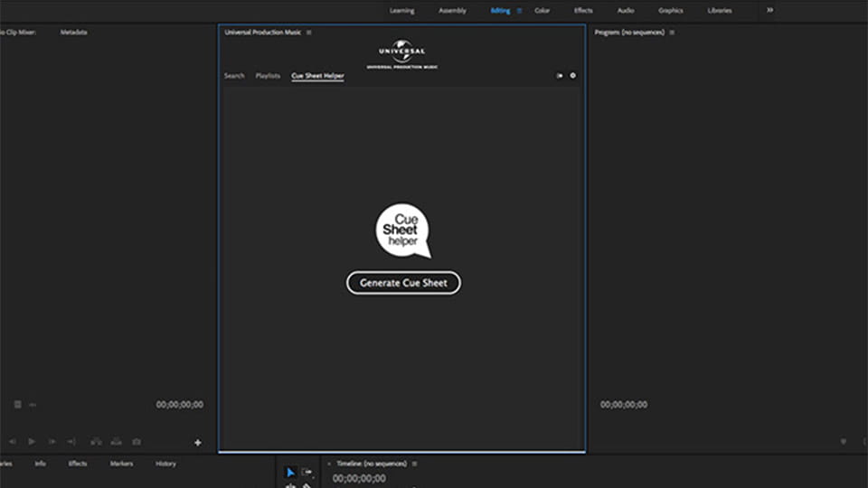This screenshot has width=868, height=488.
Task: Add a marker in the Program monitor
Action: click(844, 442)
